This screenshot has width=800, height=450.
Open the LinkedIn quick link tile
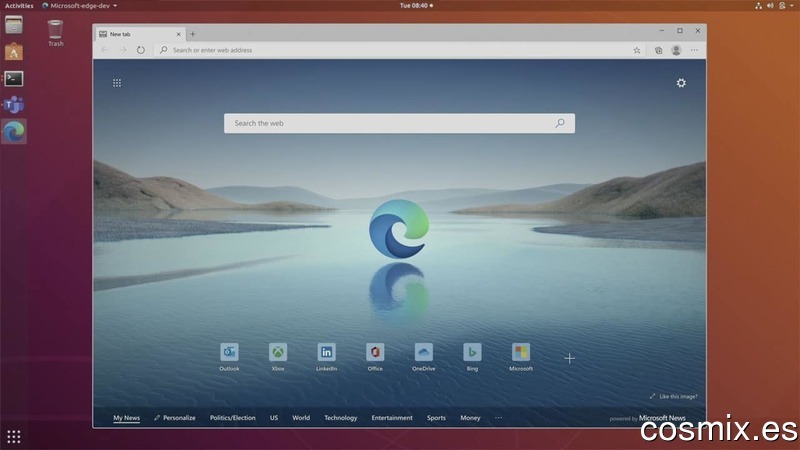point(327,356)
